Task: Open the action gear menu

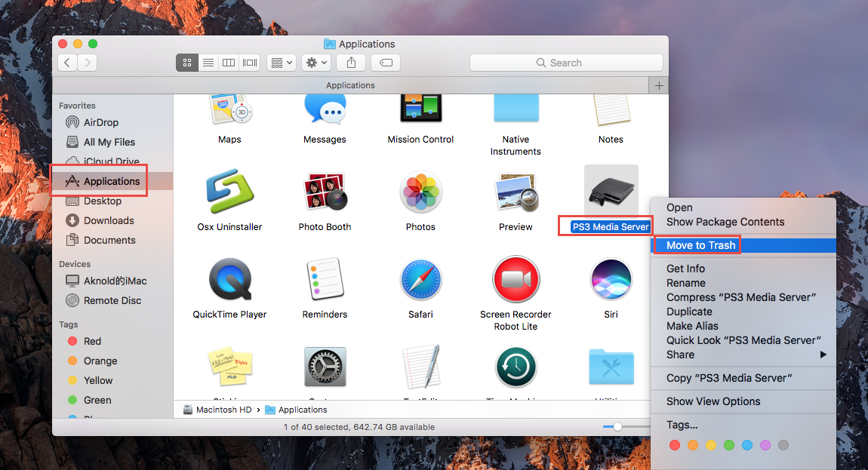Action: tap(315, 63)
